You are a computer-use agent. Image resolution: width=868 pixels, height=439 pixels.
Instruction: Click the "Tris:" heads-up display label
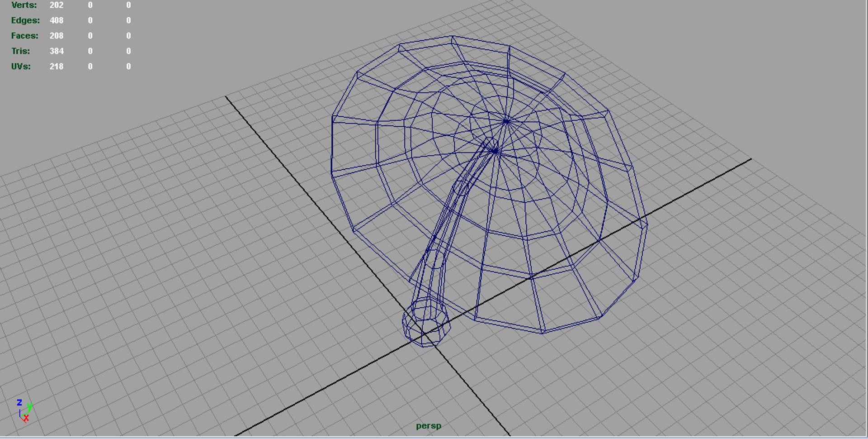click(21, 51)
